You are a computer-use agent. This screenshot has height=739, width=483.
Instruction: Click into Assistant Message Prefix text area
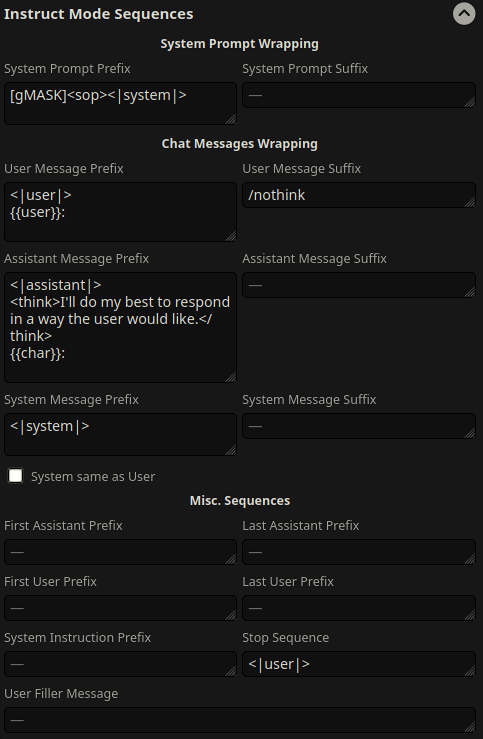point(120,327)
